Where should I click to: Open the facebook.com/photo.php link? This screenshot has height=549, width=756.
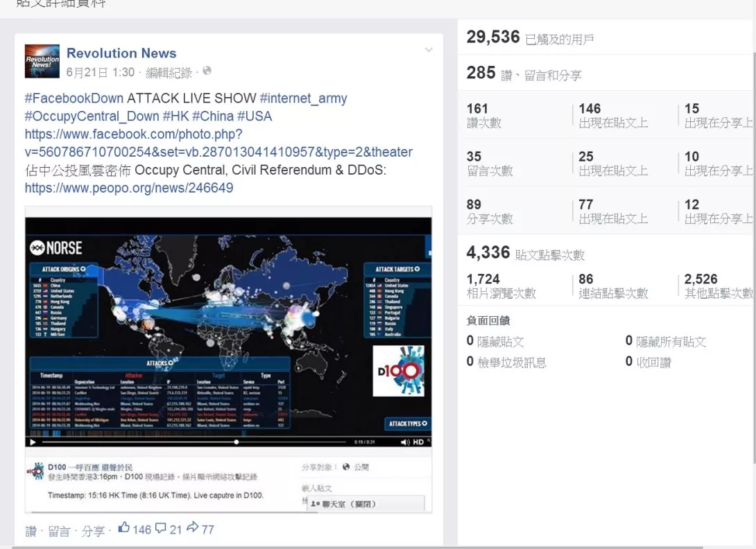pyautogui.click(x=218, y=143)
